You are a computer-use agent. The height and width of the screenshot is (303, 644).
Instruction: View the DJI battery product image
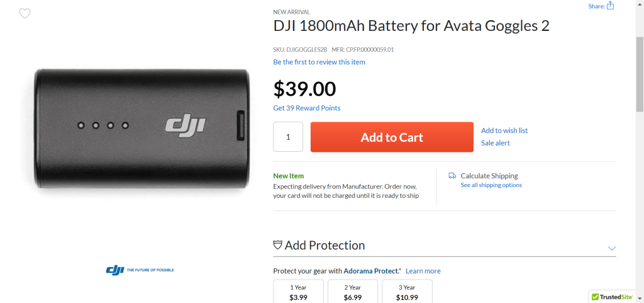[142, 128]
